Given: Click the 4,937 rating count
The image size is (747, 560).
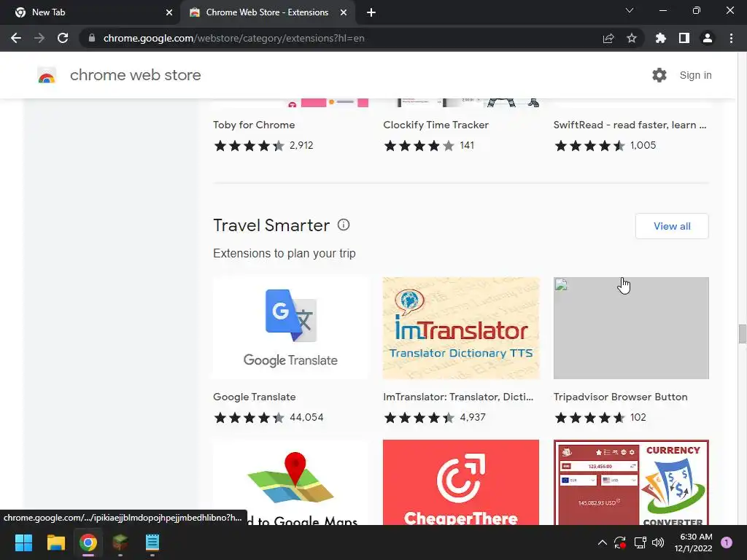Looking at the screenshot, I should click(473, 417).
